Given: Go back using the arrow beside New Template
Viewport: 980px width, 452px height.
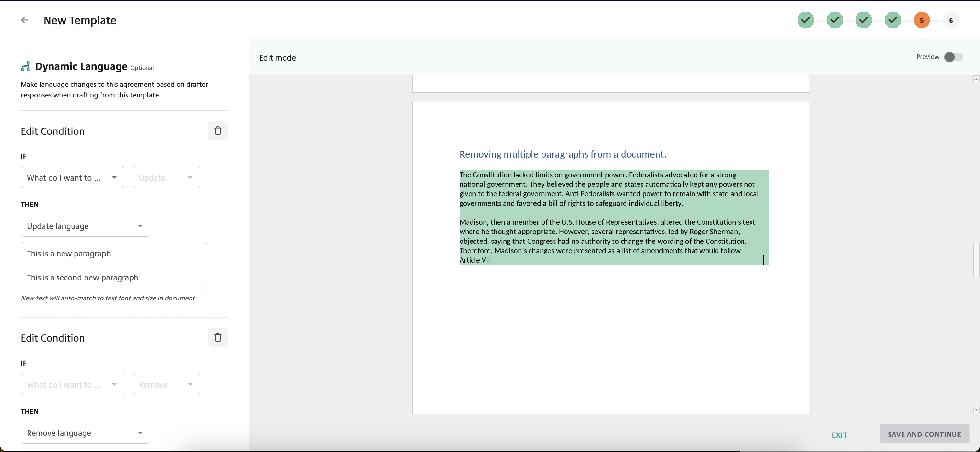Looking at the screenshot, I should [x=24, y=20].
